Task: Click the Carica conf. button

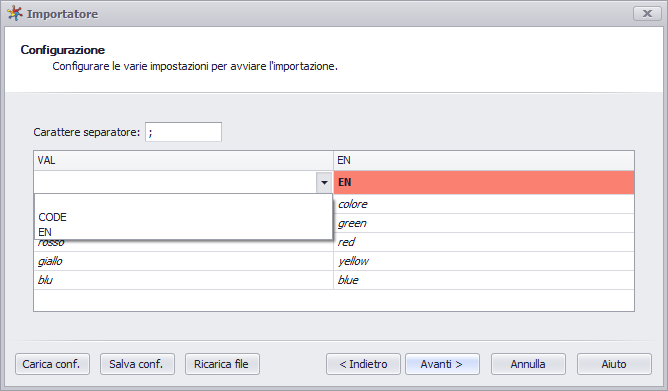Action: click(x=52, y=364)
